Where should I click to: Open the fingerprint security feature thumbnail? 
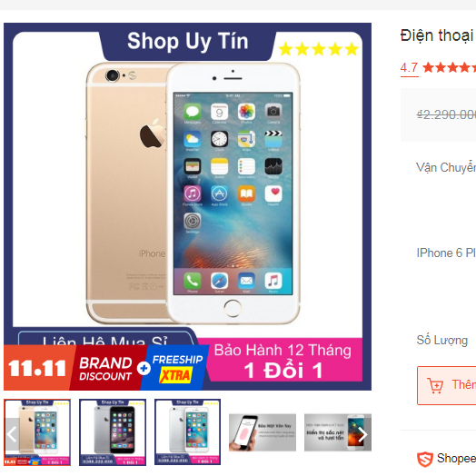pos(263,432)
